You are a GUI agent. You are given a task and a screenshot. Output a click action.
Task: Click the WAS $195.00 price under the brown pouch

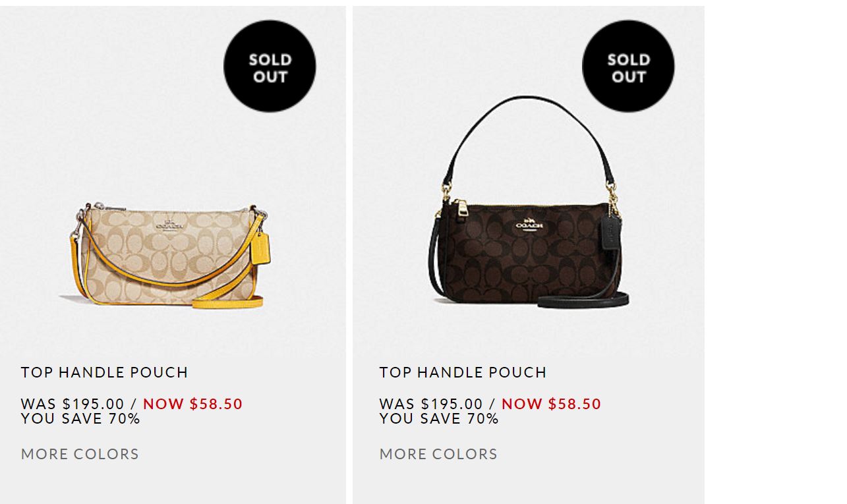(x=431, y=404)
